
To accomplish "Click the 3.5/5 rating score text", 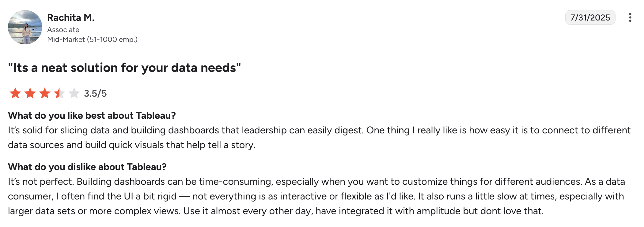I will (95, 93).
